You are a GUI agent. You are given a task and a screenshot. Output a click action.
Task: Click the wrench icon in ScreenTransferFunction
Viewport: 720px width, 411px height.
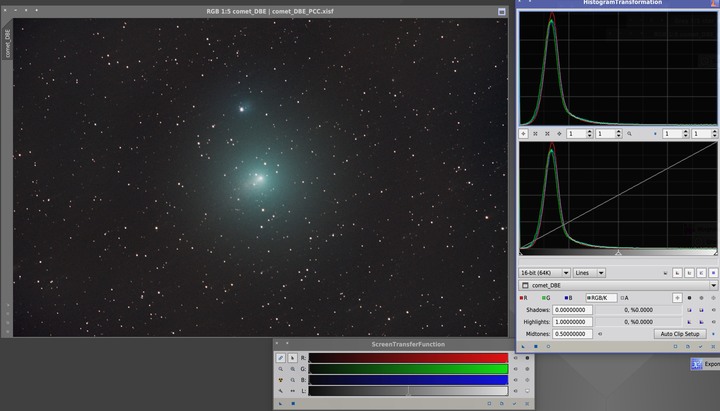point(281,391)
